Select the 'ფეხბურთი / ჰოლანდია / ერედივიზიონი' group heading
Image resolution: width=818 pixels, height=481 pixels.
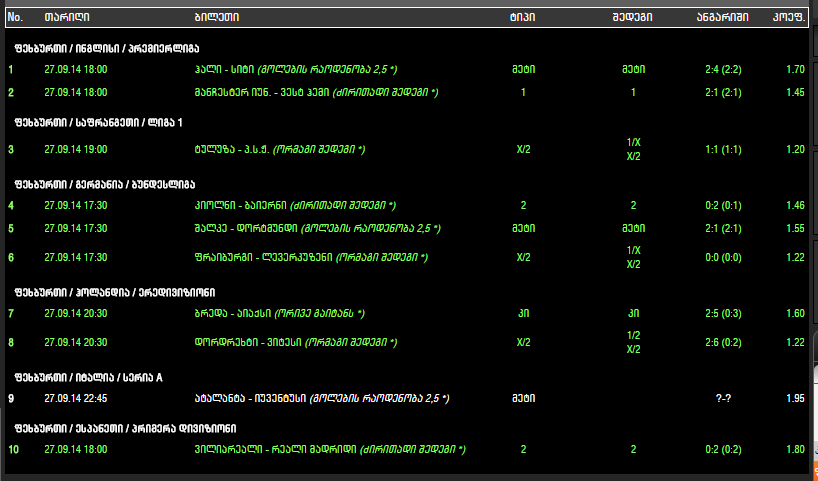(115, 293)
